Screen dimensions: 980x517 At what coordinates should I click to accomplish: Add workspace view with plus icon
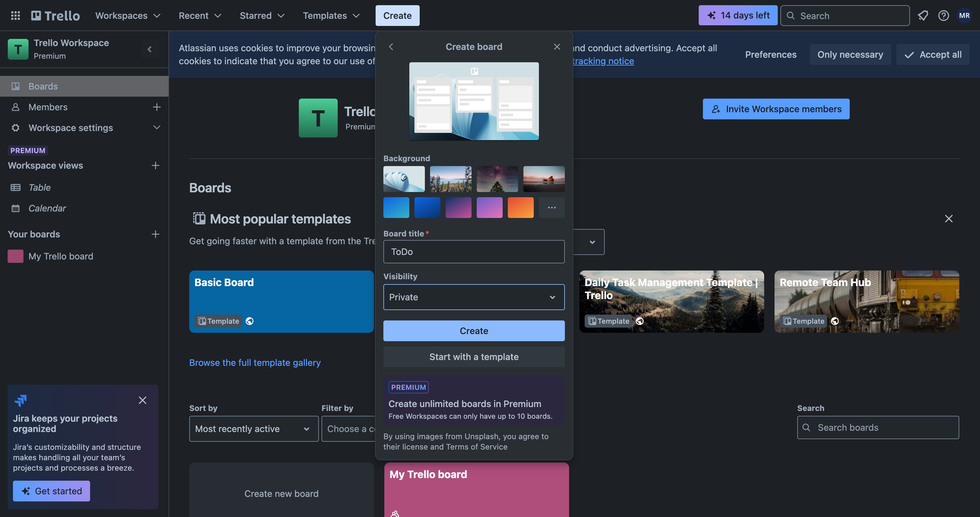point(155,165)
